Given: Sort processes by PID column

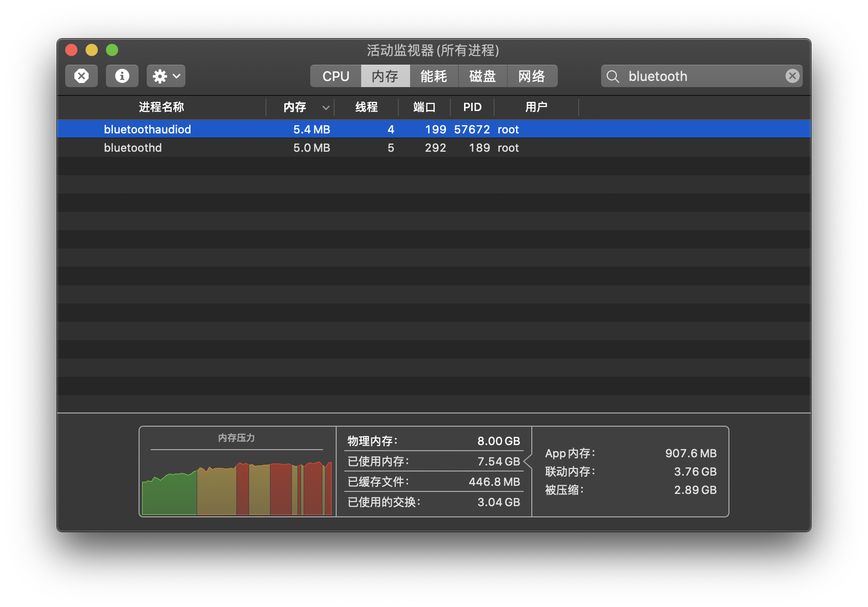Looking at the screenshot, I should coord(472,107).
